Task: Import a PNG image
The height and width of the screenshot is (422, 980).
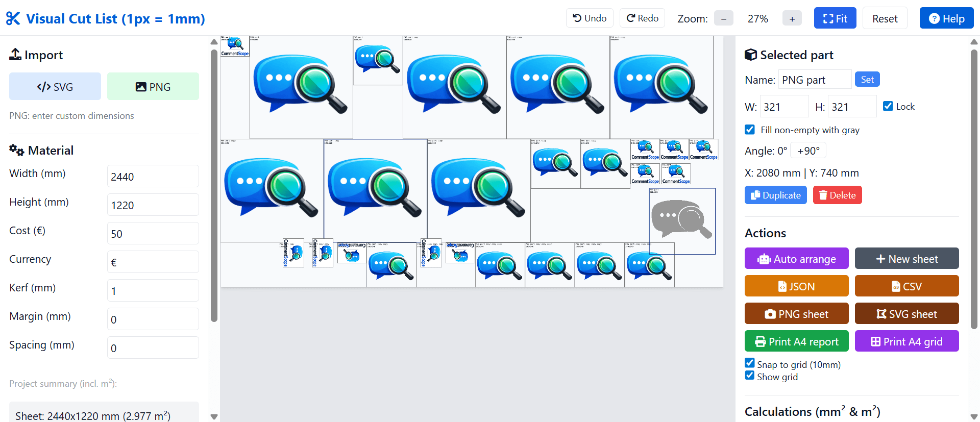Action: pyautogui.click(x=153, y=86)
